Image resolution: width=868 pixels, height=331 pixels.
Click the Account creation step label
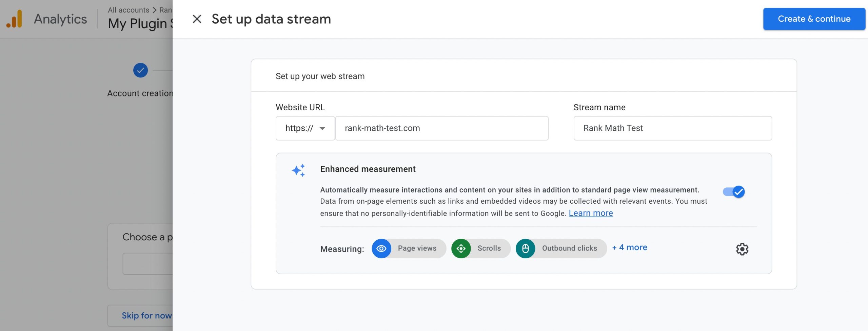(140, 93)
